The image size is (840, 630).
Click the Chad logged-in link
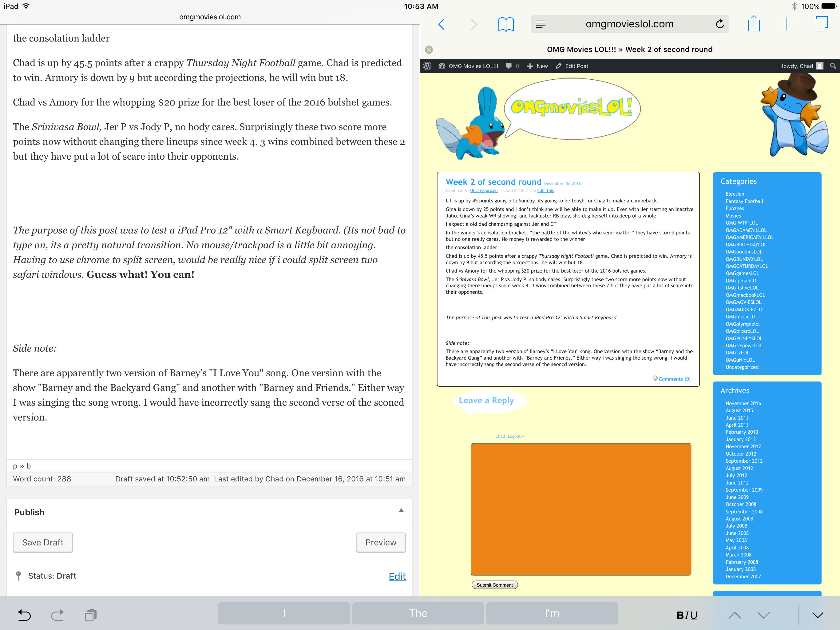[500, 436]
